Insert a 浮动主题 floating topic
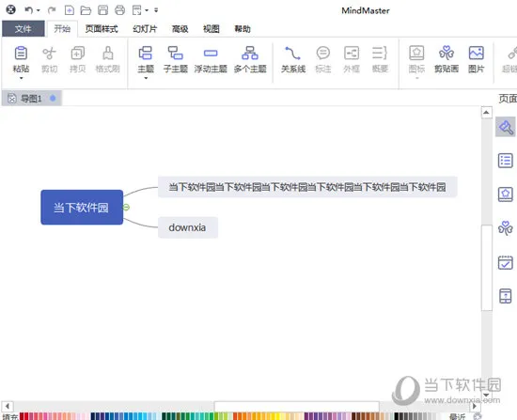 coord(211,59)
